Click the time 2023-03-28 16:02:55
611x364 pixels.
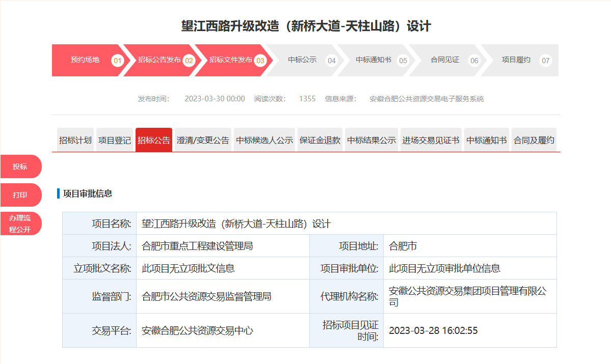433,330
